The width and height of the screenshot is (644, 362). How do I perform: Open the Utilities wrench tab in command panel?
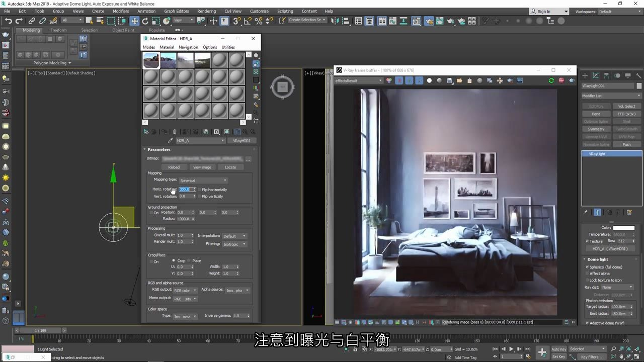pyautogui.click(x=638, y=76)
